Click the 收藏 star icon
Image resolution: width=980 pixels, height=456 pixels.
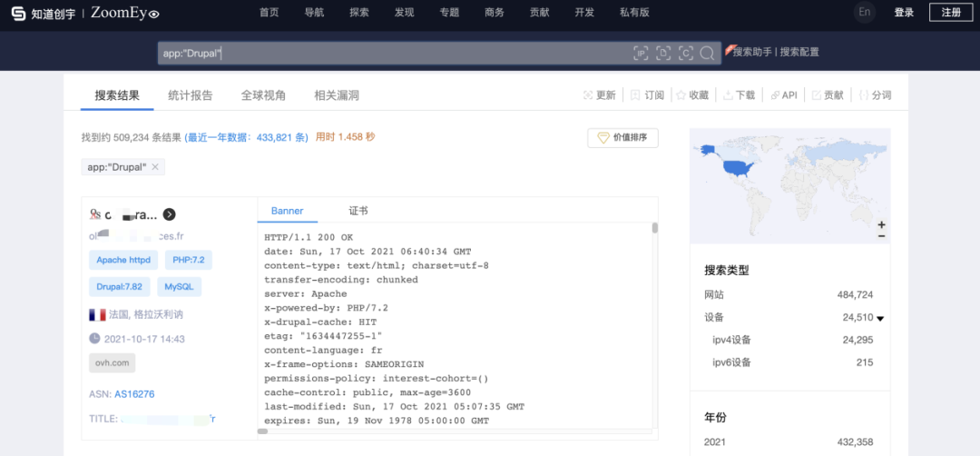[x=681, y=95]
